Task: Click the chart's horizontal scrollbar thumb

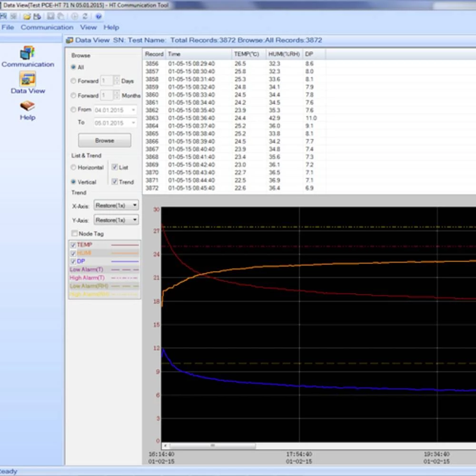Action: pyautogui.click(x=212, y=446)
